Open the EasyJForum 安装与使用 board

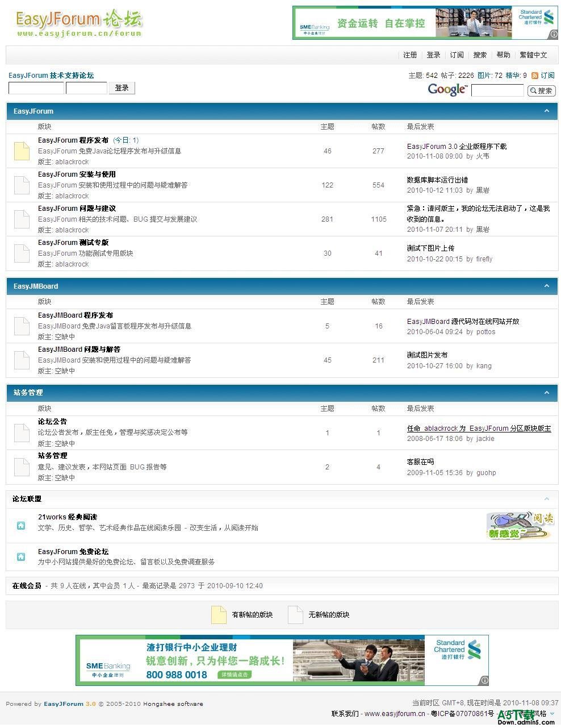tap(77, 174)
